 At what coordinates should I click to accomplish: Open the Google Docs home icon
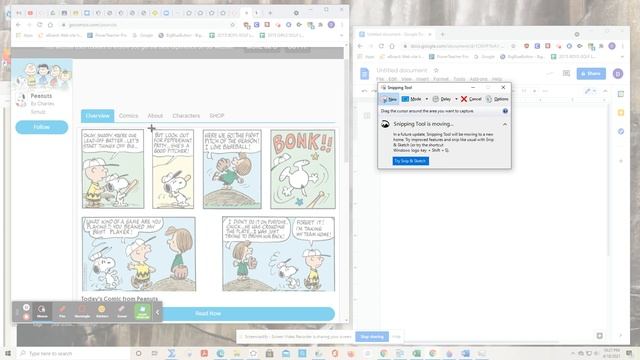(x=364, y=73)
